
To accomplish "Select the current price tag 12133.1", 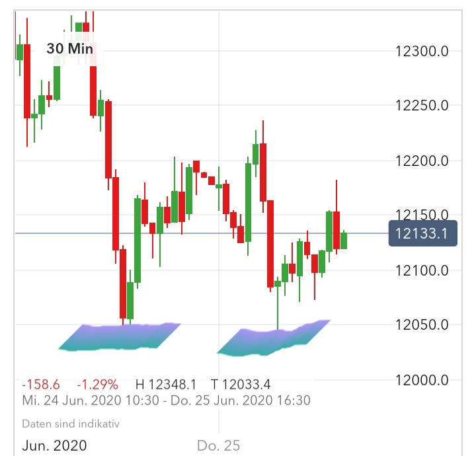I will (x=423, y=233).
